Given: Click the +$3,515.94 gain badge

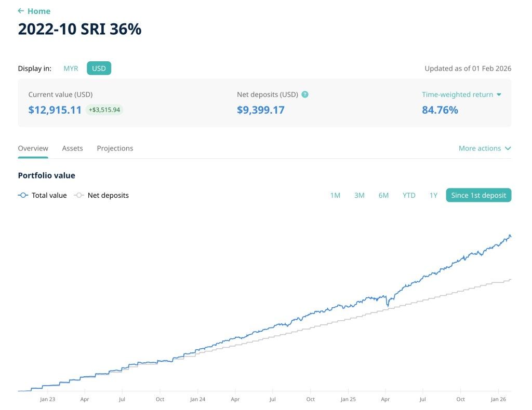Looking at the screenshot, I should pyautogui.click(x=104, y=110).
